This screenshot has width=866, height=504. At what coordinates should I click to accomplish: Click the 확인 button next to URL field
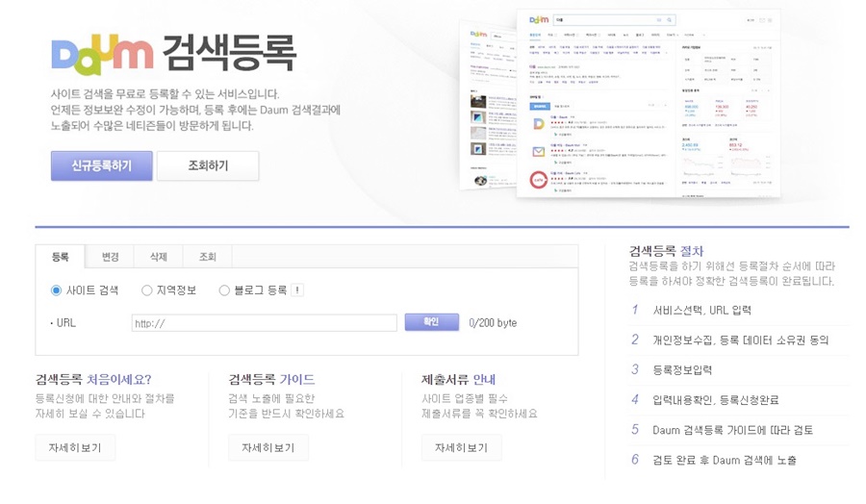click(x=431, y=322)
